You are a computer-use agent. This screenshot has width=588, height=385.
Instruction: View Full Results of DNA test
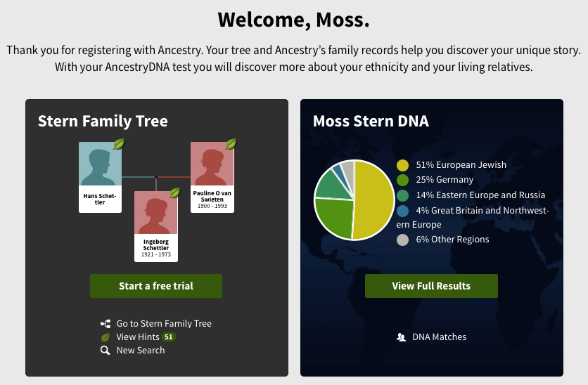pyautogui.click(x=431, y=286)
